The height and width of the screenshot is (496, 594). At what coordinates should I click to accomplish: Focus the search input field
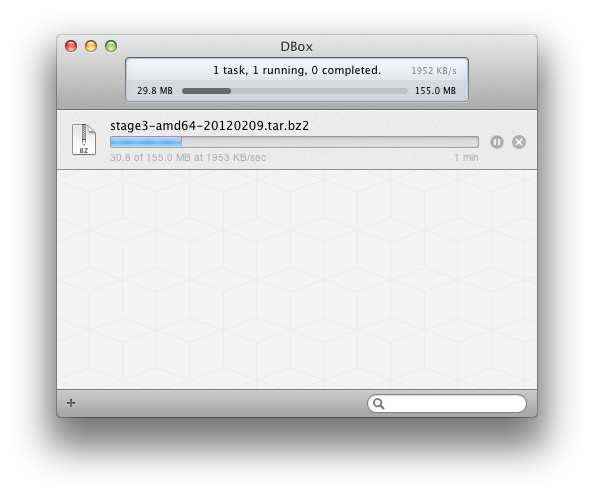pos(447,404)
